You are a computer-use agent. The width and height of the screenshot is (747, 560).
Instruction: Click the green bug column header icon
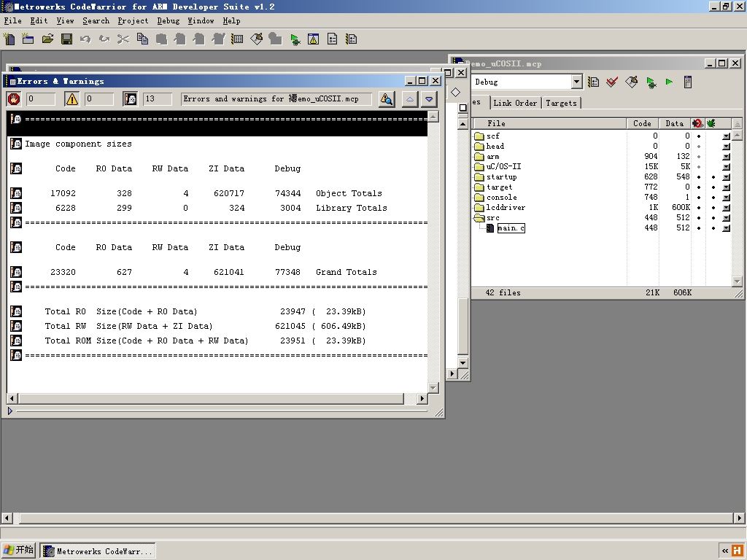point(711,123)
